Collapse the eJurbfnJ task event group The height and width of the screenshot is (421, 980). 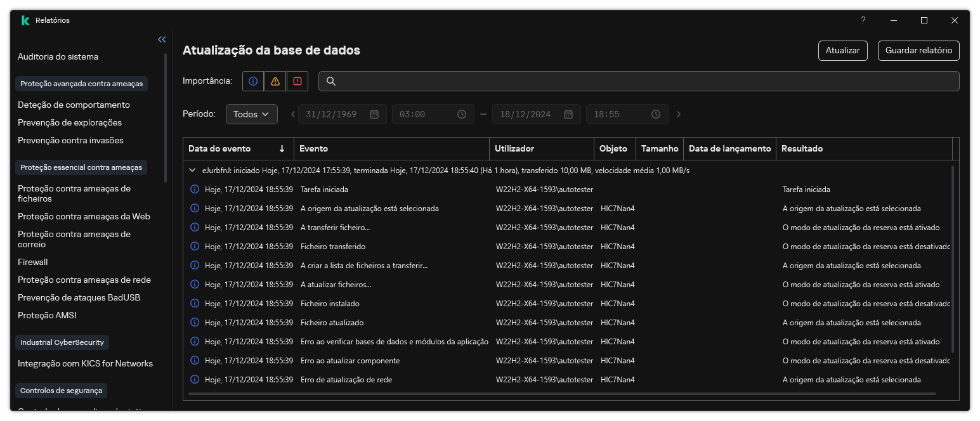tap(192, 170)
